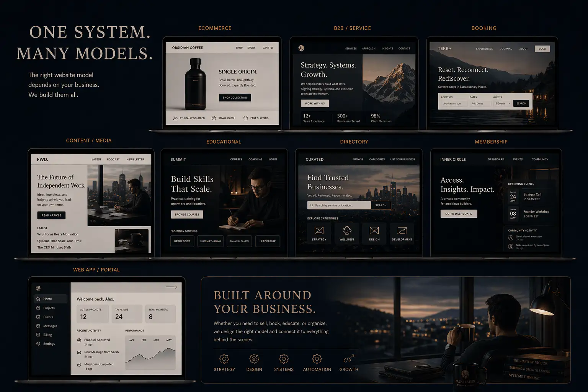The image size is (588, 392).
Task: Open Shop on the Obsidian Coffee site
Action: pyautogui.click(x=239, y=48)
